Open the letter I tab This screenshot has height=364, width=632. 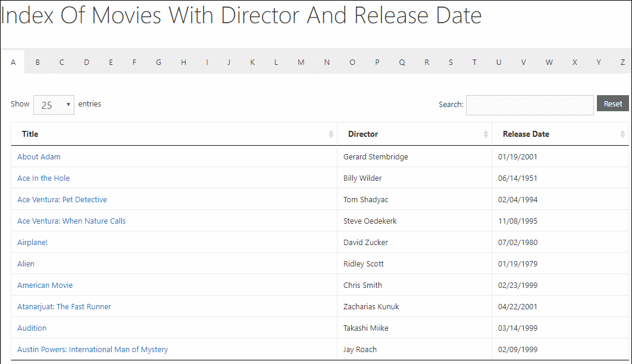pos(207,62)
